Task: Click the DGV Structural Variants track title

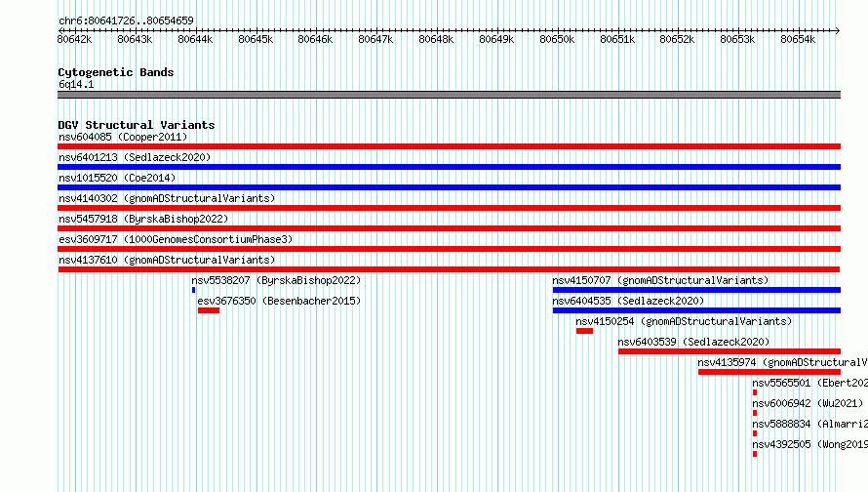Action: click(x=137, y=125)
